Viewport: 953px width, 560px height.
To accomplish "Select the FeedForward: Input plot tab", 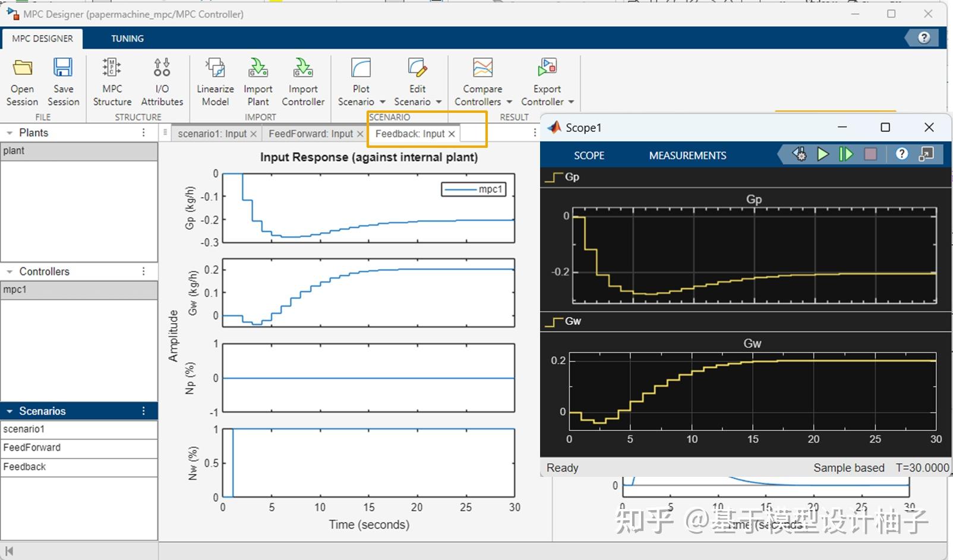I will click(310, 134).
